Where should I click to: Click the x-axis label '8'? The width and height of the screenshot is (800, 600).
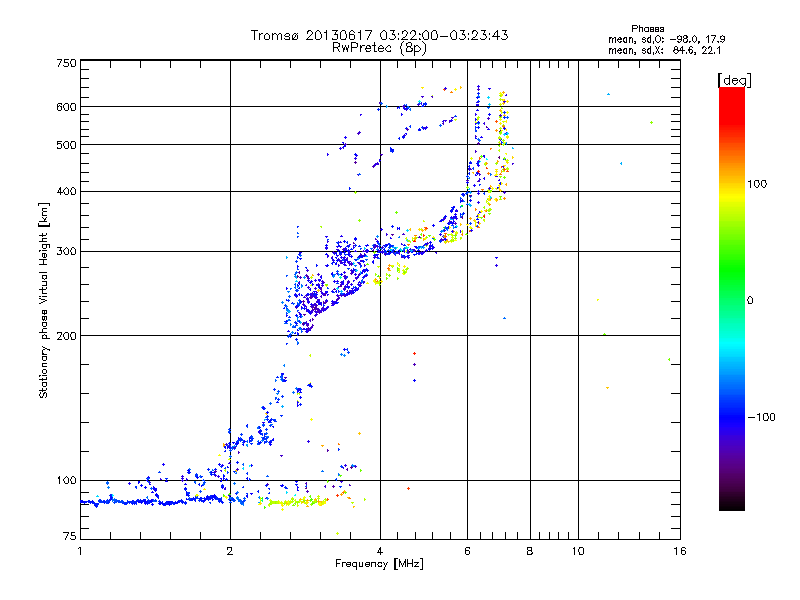tap(530, 551)
